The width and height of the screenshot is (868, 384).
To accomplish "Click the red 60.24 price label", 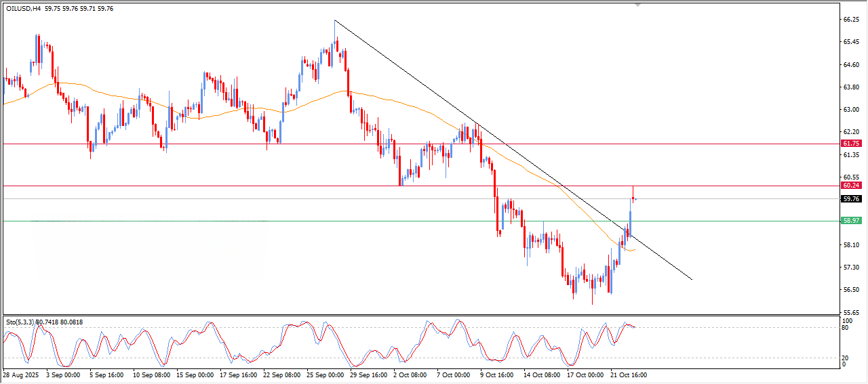I will pos(850,185).
